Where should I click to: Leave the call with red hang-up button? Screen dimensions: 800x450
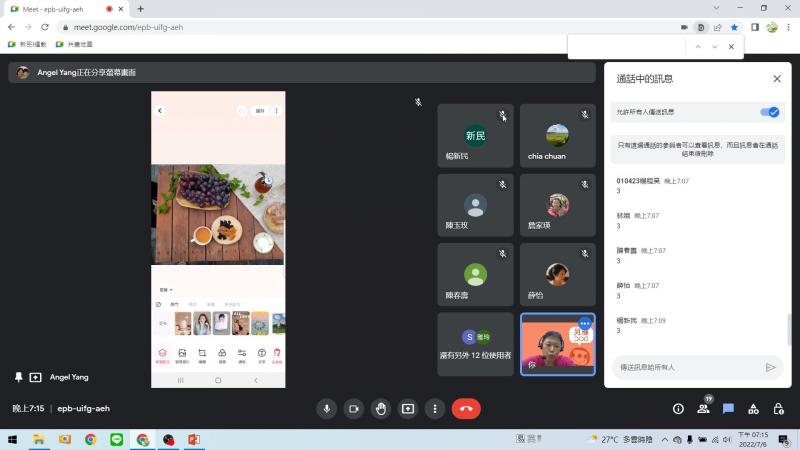click(x=466, y=408)
